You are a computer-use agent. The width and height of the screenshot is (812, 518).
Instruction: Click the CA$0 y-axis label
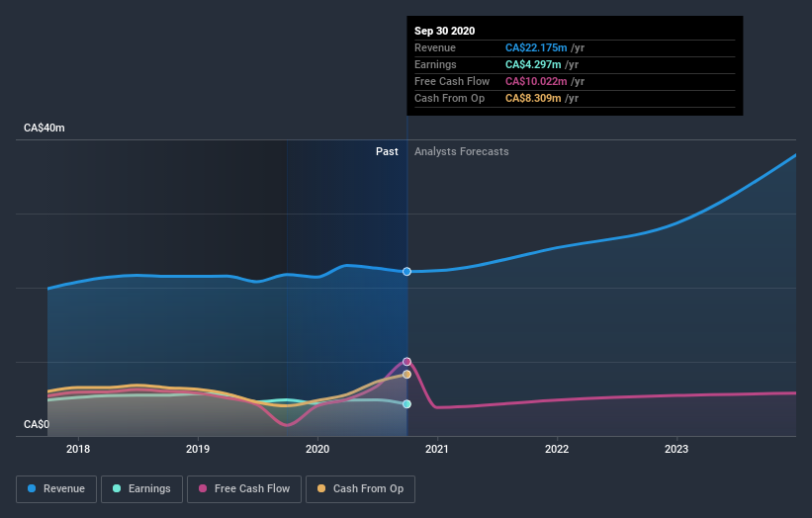click(x=37, y=424)
